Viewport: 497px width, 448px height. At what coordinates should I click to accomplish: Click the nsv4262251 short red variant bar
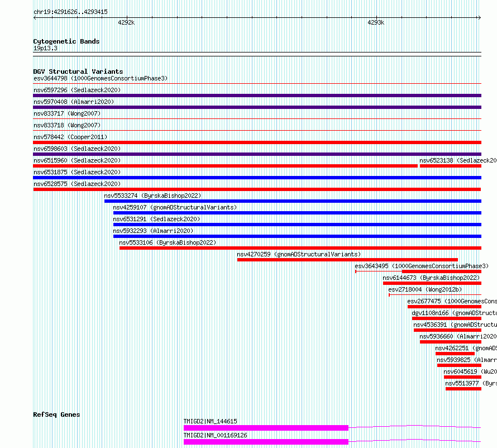click(x=455, y=354)
